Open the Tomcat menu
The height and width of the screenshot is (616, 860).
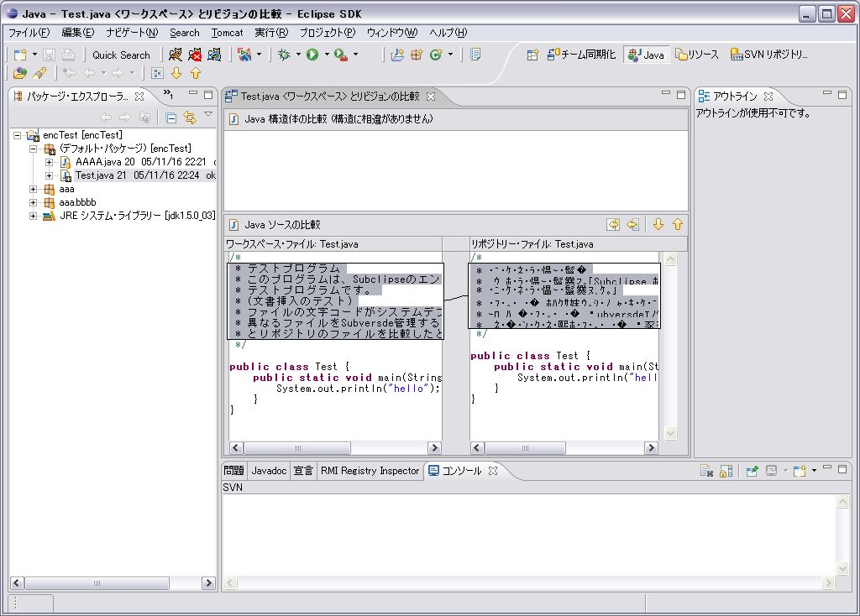227,33
